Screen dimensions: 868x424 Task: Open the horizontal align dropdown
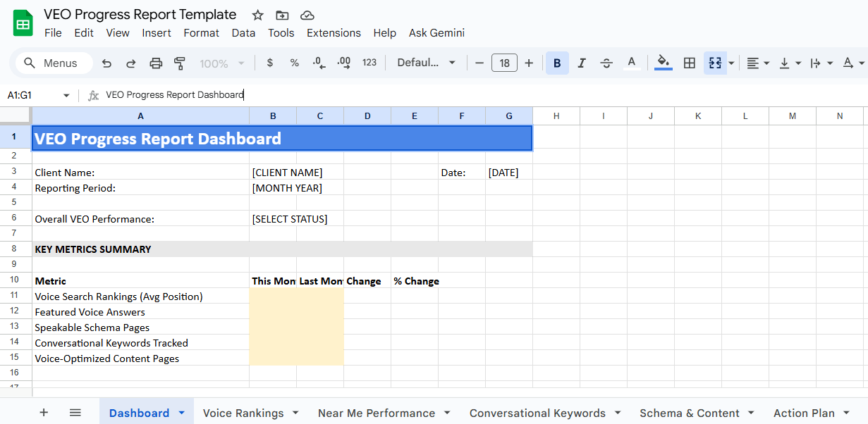coord(757,63)
